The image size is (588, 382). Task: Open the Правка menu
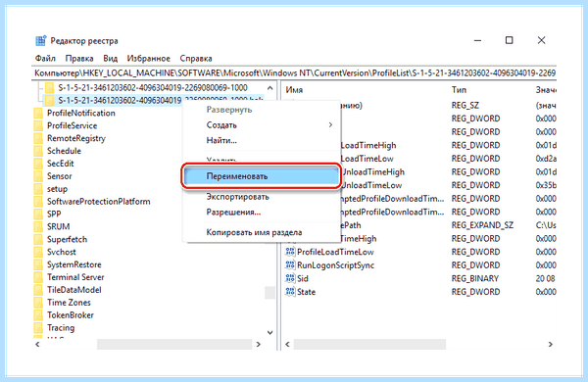pos(79,59)
